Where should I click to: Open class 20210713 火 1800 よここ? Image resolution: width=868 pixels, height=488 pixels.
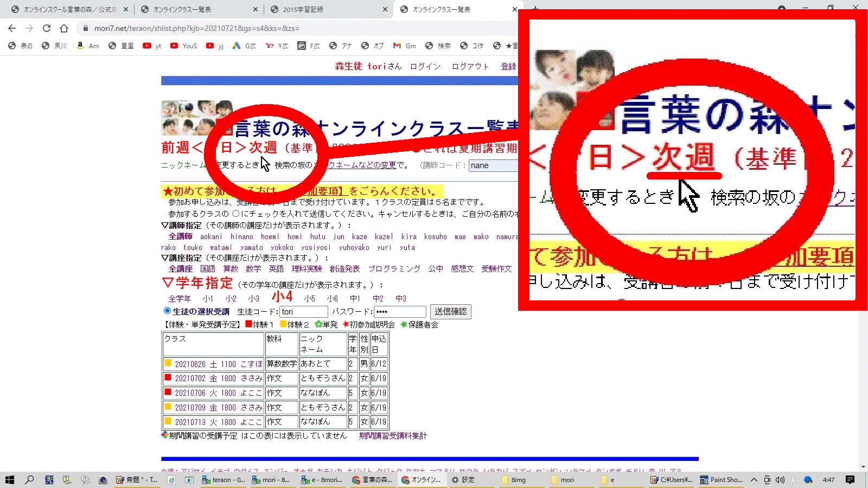point(219,422)
